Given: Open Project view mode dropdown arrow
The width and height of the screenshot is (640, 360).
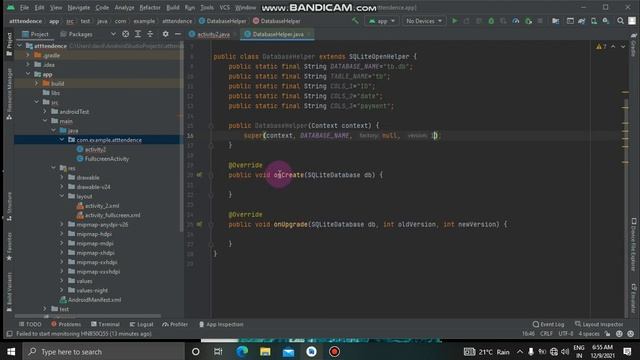Looking at the screenshot, I should coord(113,34).
